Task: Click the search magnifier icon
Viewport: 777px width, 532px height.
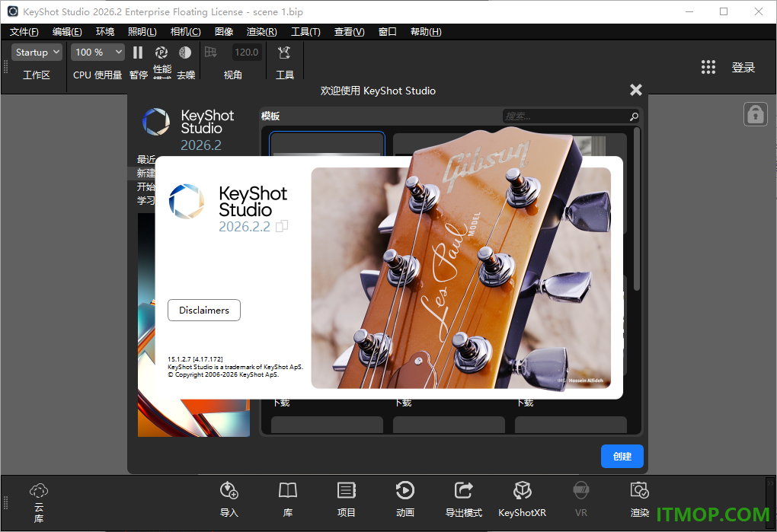Action: click(x=634, y=116)
